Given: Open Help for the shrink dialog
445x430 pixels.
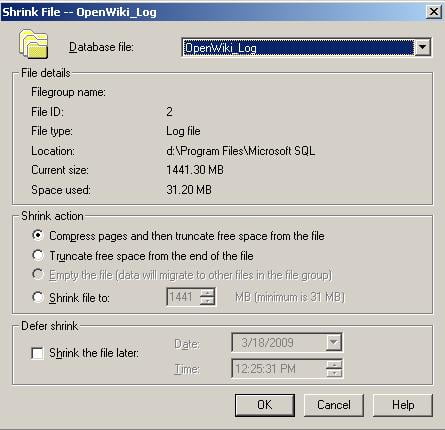Looking at the screenshot, I should coord(403,405).
